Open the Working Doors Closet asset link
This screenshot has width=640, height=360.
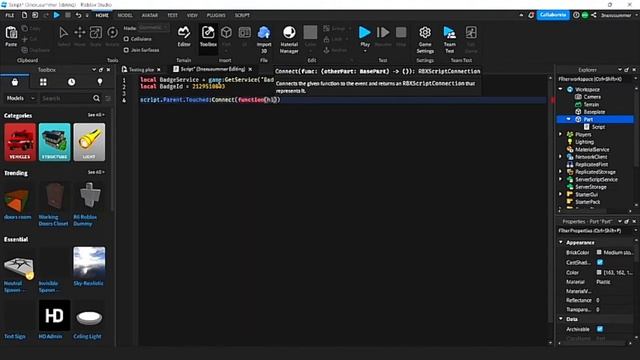click(53, 220)
